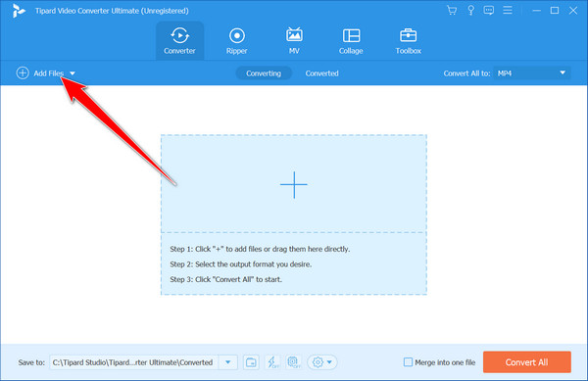Check Merge into one file
Viewport: 588px width, 381px height.
[408, 362]
